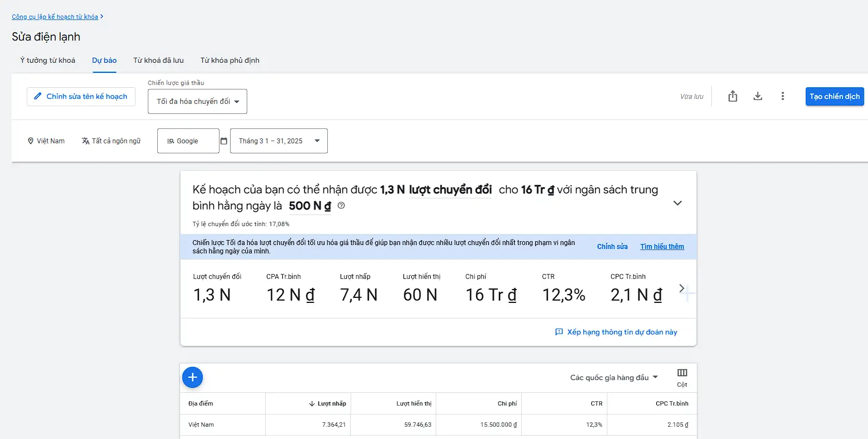Click the Chi phí 16 Tr ₫ metric
868x439 pixels.
[x=491, y=288]
